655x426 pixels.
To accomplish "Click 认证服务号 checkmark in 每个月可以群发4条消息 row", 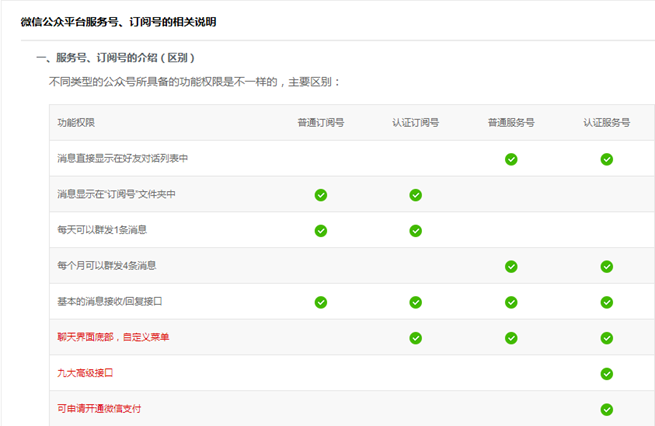I will tap(607, 266).
